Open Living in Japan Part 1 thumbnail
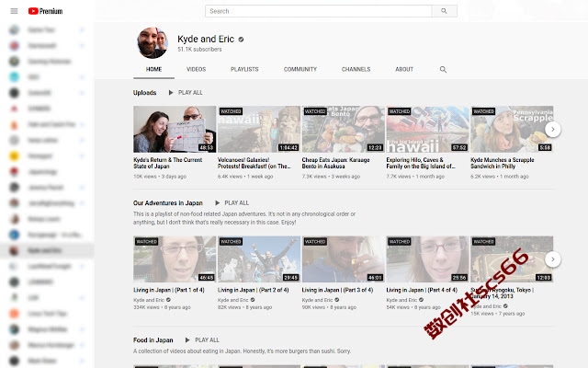 pyautogui.click(x=175, y=259)
